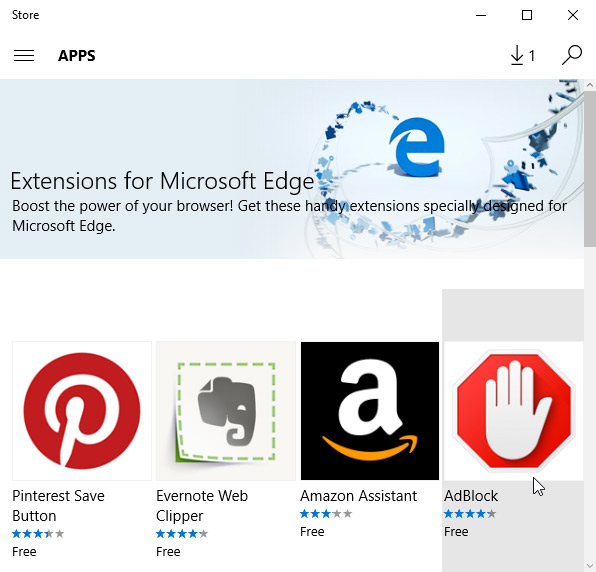
Task: Maximize the Store window
Action: pos(527,15)
